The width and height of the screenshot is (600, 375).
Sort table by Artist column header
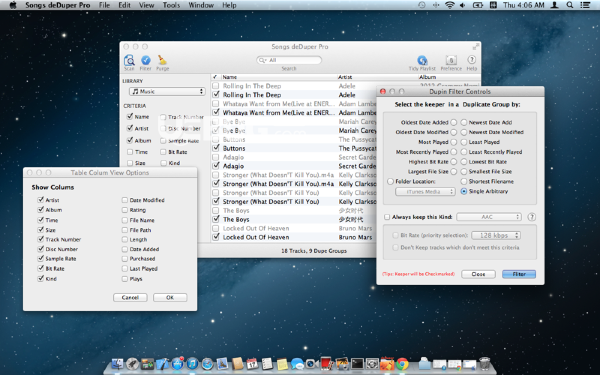point(377,77)
